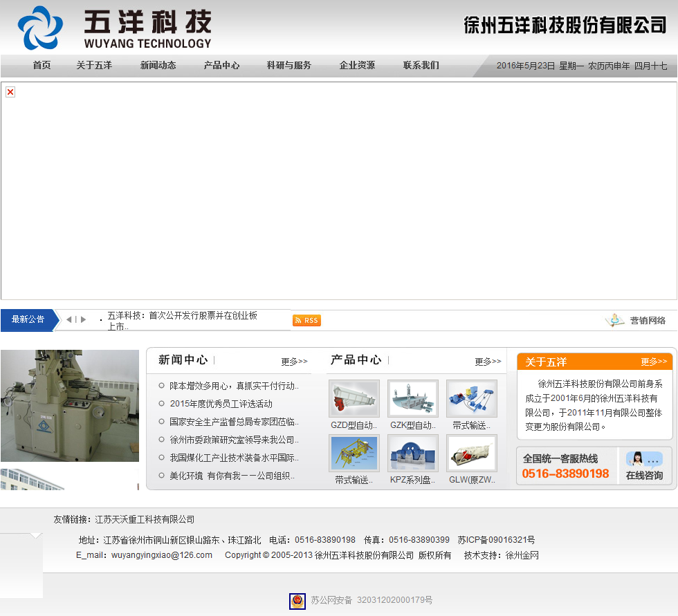The height and width of the screenshot is (616, 678).
Task: Open the 新闻动态 menu item
Action: coord(158,65)
